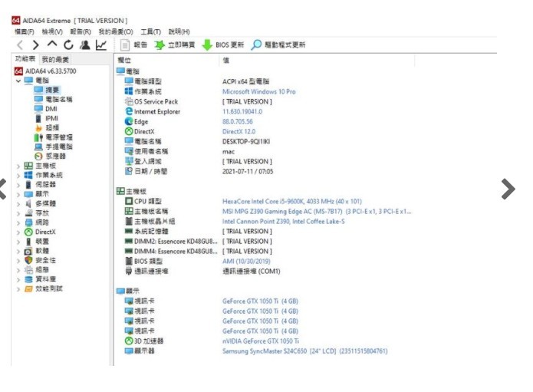Click the DESKTOP-9QI1IKI computer name value
This screenshot has height=392, width=533.
pyautogui.click(x=246, y=141)
